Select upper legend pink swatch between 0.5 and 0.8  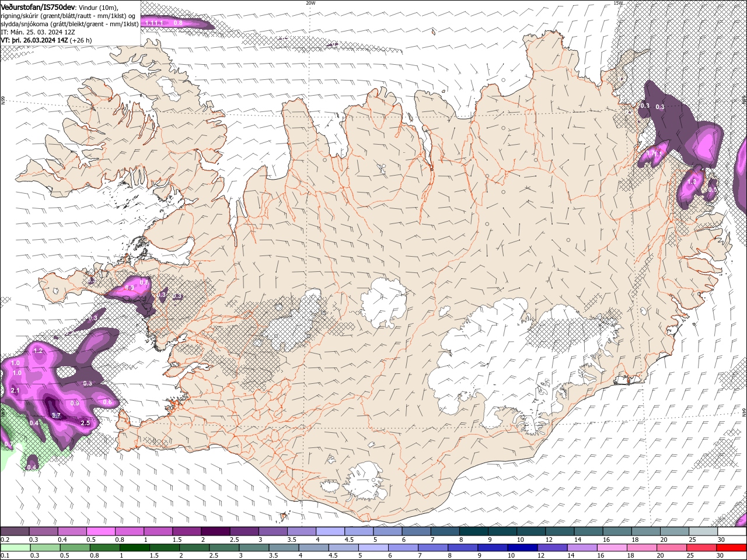pos(100,531)
